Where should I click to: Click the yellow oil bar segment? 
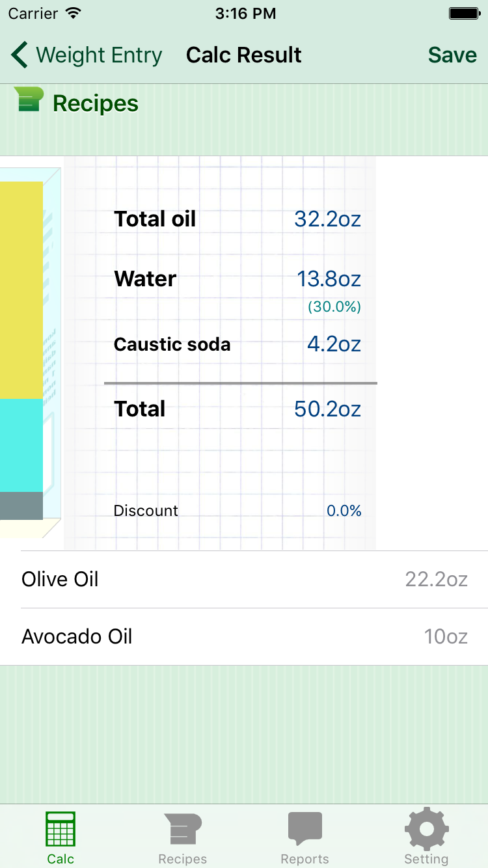click(21, 290)
